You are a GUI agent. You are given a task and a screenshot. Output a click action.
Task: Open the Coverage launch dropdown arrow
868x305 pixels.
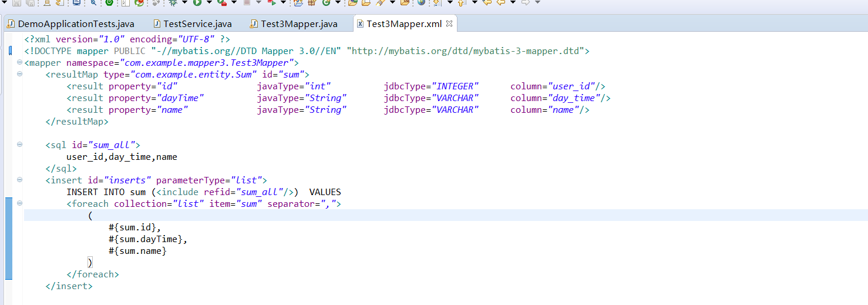coord(234,2)
